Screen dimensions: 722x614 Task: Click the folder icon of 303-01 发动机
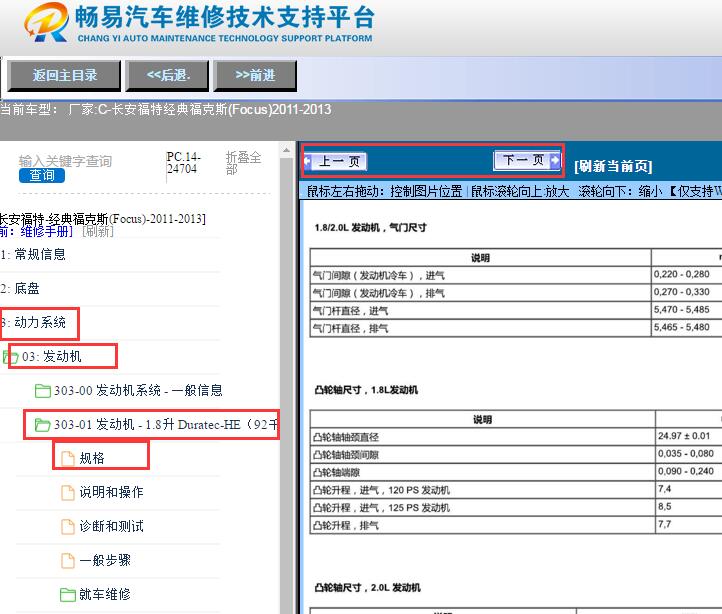[43, 425]
